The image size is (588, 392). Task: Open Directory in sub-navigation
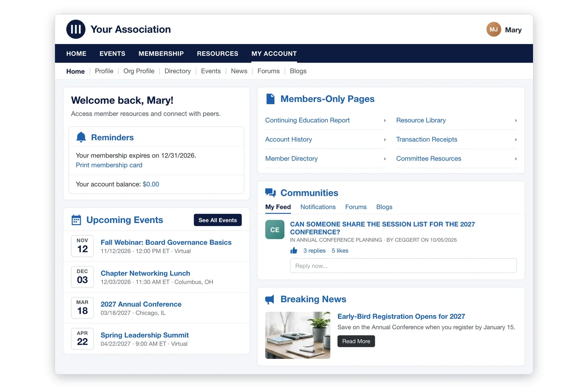178,71
